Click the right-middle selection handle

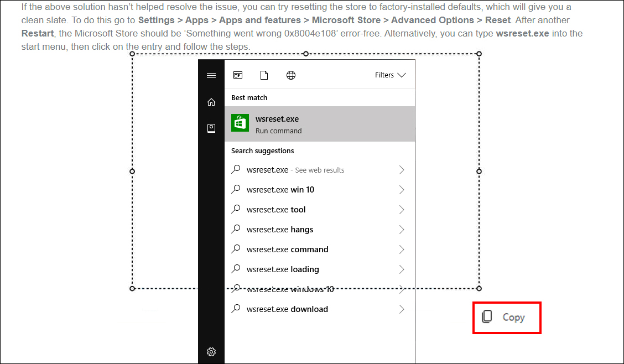tap(479, 171)
